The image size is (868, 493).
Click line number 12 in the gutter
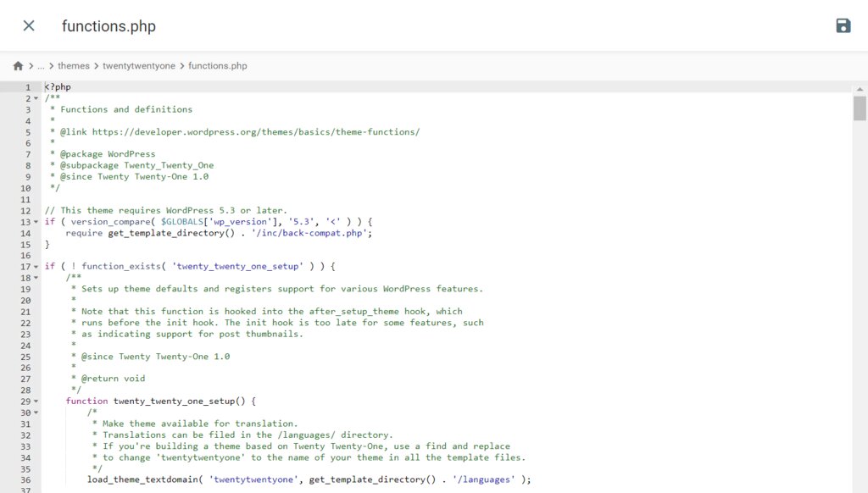[x=25, y=211]
